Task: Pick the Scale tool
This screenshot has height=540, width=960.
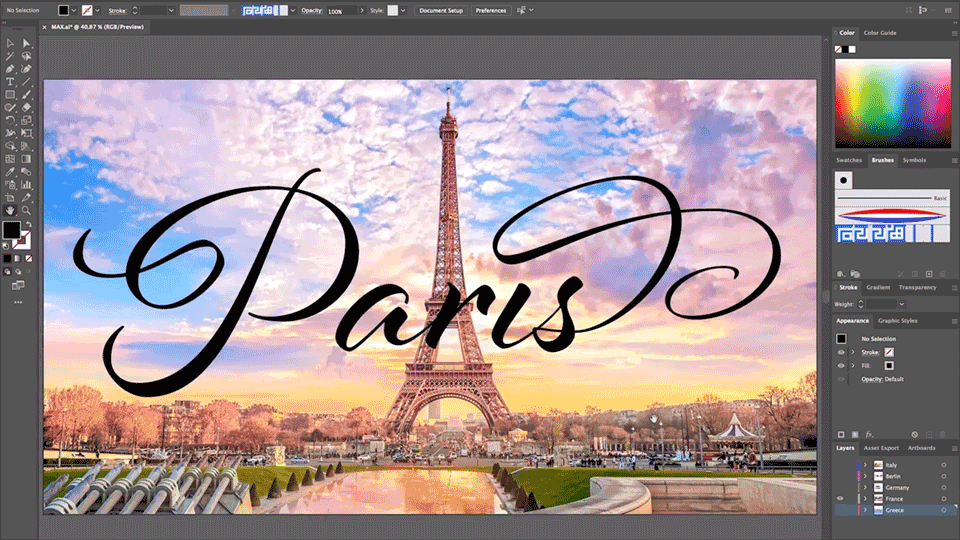Action: 26,121
